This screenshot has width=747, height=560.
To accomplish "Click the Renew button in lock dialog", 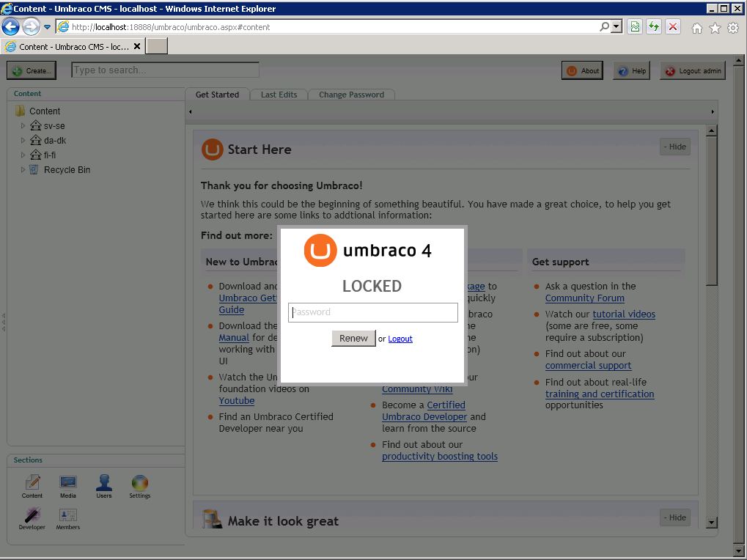I will (x=353, y=338).
